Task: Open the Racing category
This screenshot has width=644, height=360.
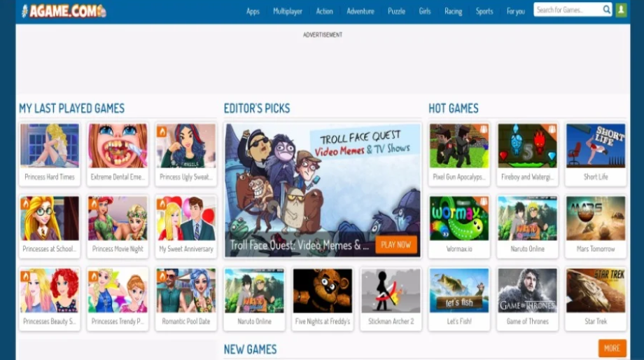Action: [453, 11]
